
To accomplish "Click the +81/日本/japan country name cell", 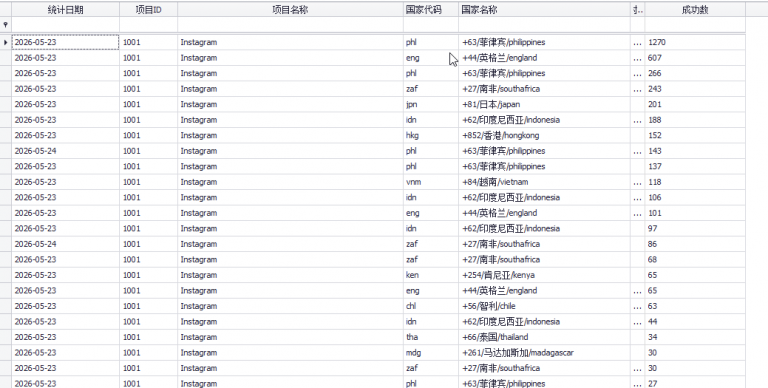I will pos(544,104).
